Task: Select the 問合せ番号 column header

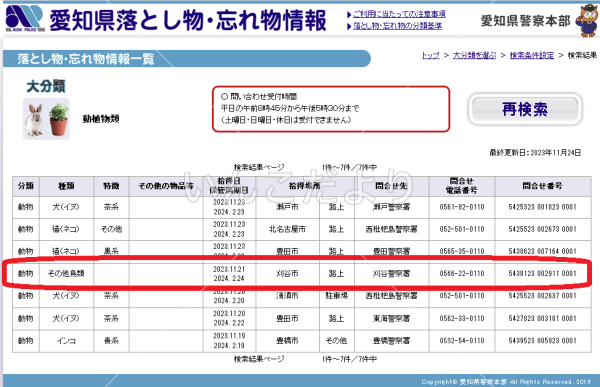Action: click(x=543, y=186)
